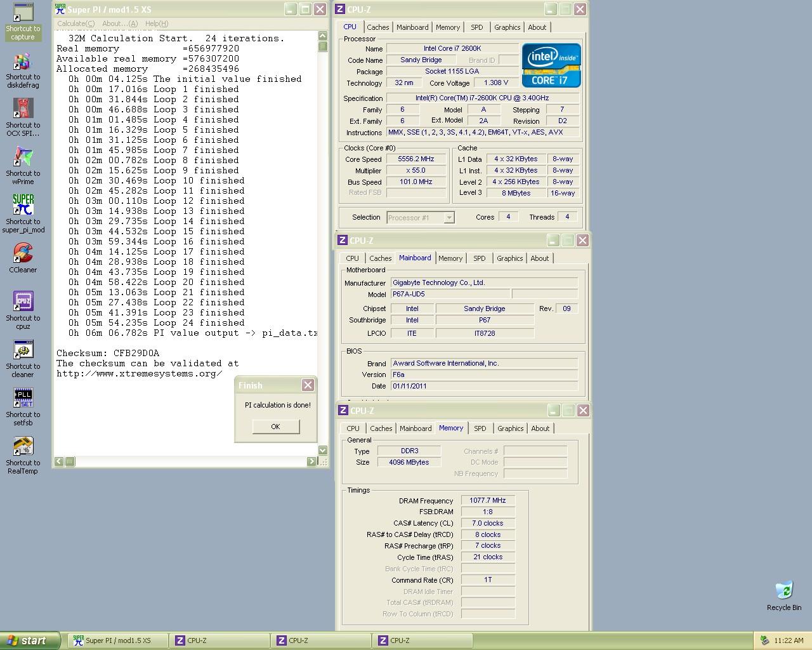Click the CAS# Latency value 7.0 clocks
812x650 pixels.
488,523
